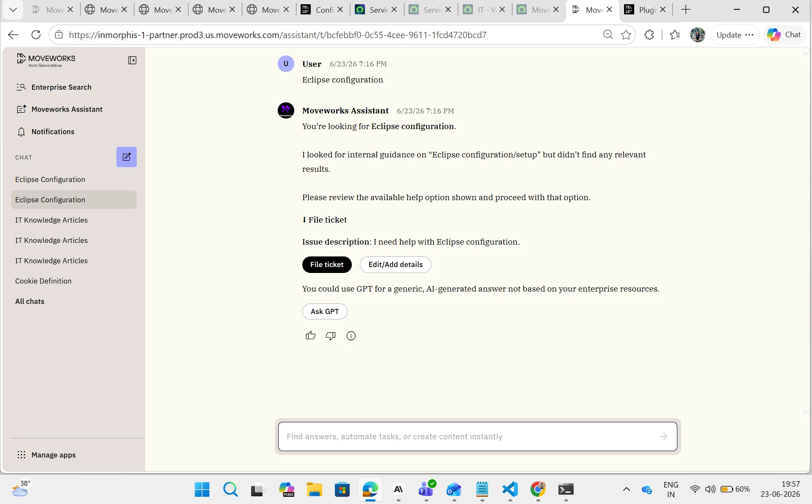Give thumbs down to assistant response

pyautogui.click(x=331, y=336)
